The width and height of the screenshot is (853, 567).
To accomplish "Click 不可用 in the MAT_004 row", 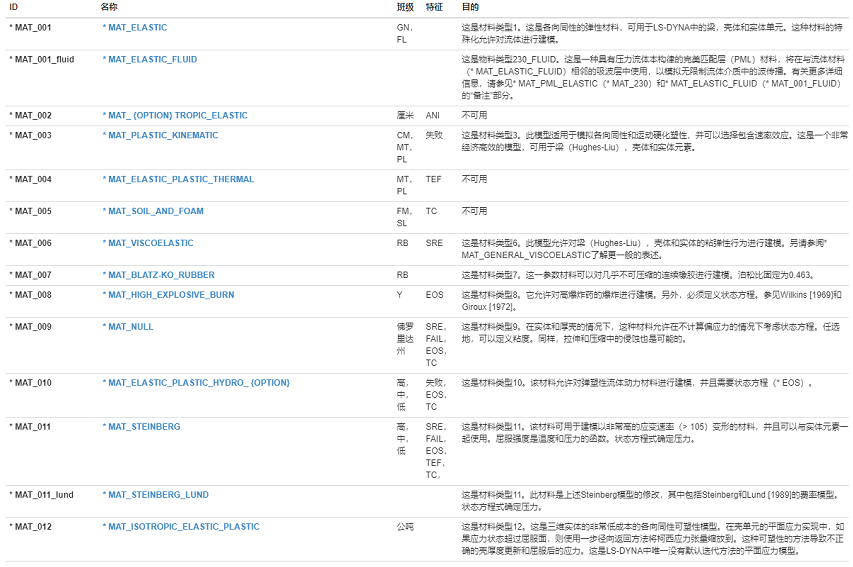I will (x=474, y=179).
